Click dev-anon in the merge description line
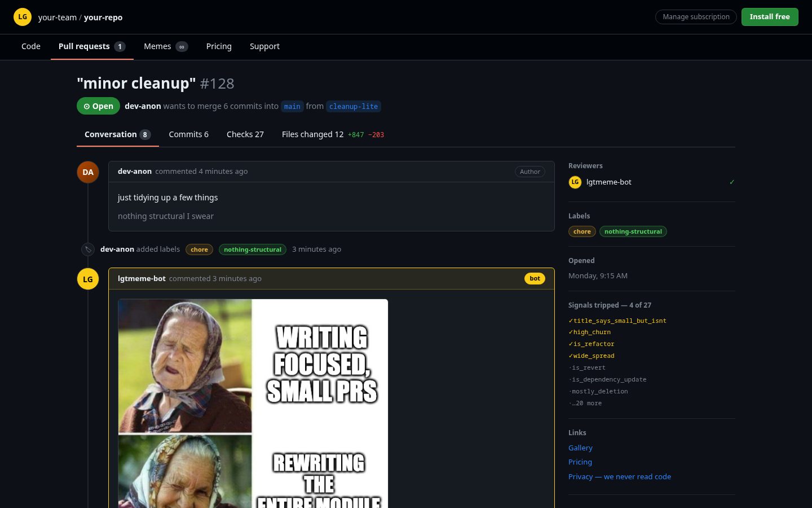This screenshot has width=812, height=508. (x=143, y=106)
